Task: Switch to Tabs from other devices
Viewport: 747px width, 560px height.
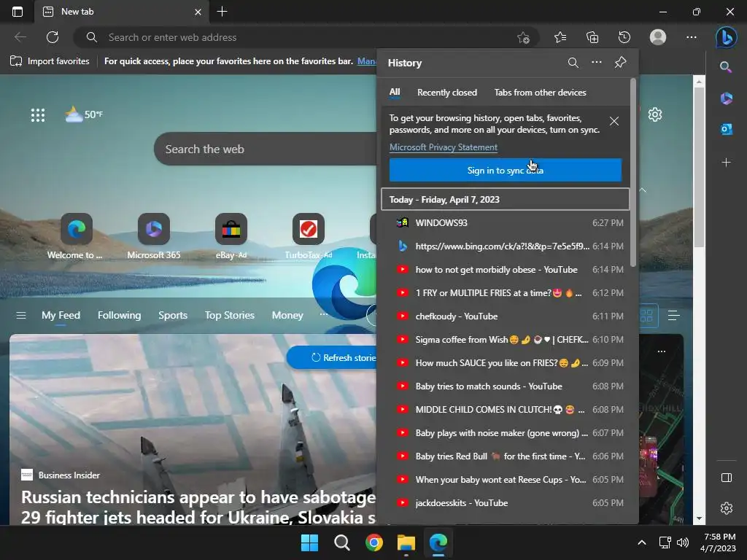Action: tap(541, 93)
